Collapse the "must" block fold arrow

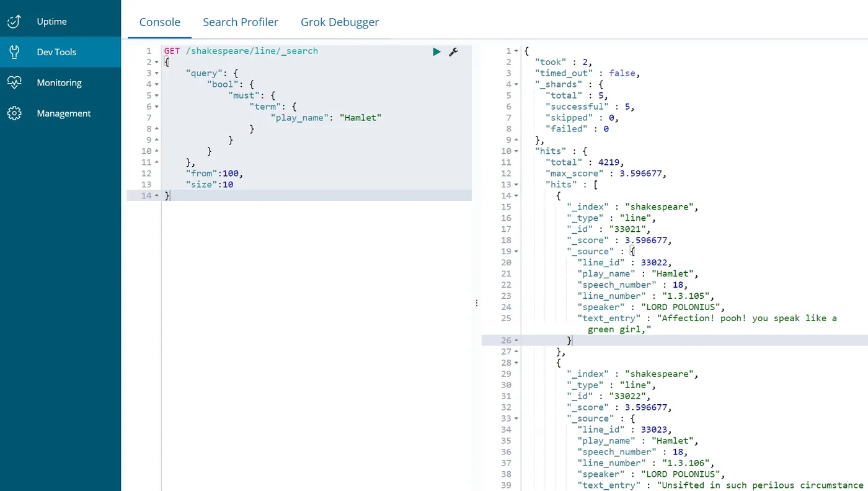pos(157,95)
